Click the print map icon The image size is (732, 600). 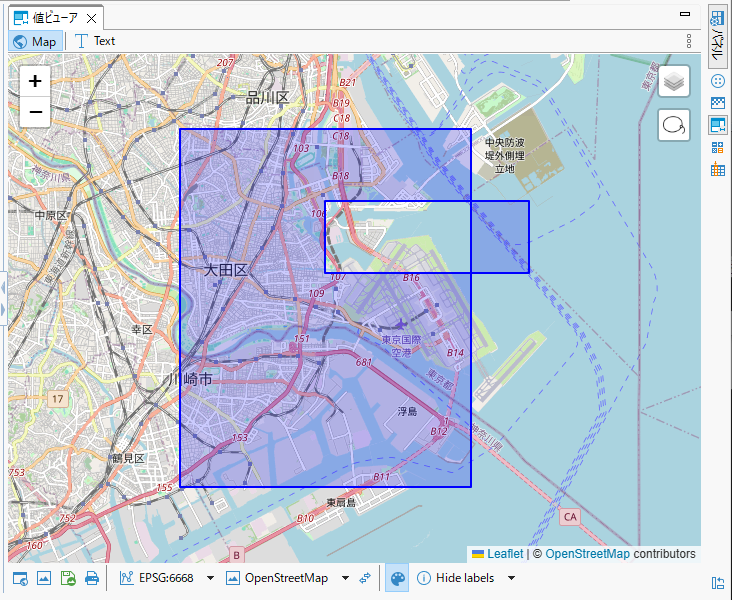coord(92,578)
